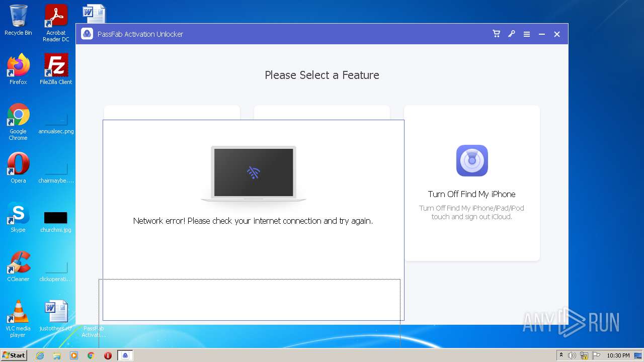Launch Firefox desktop shortcut
This screenshot has height=362, width=644.
(x=18, y=69)
